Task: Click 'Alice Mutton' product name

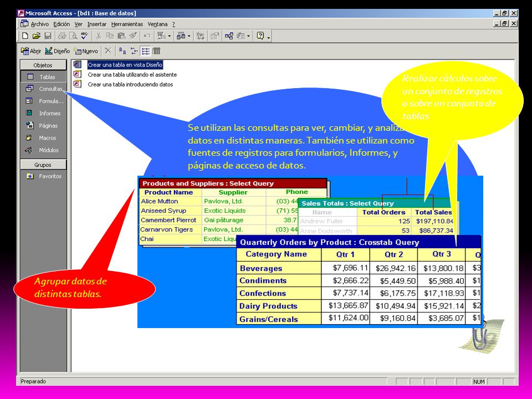Action: (x=159, y=201)
